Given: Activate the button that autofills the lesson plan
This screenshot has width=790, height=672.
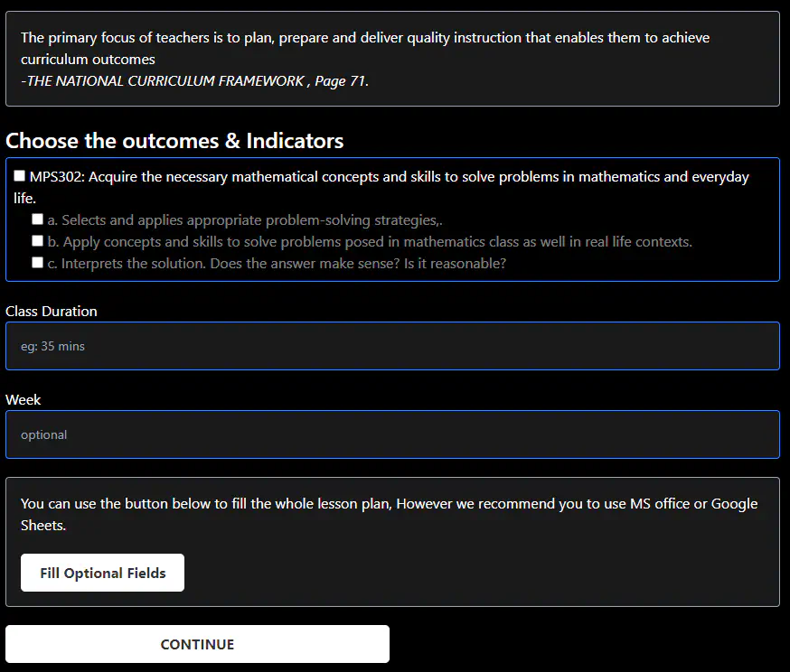Looking at the screenshot, I should (x=102, y=573).
